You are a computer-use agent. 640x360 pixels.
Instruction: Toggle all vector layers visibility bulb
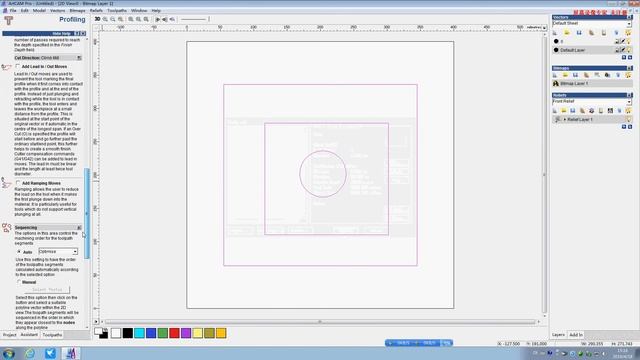628,33
